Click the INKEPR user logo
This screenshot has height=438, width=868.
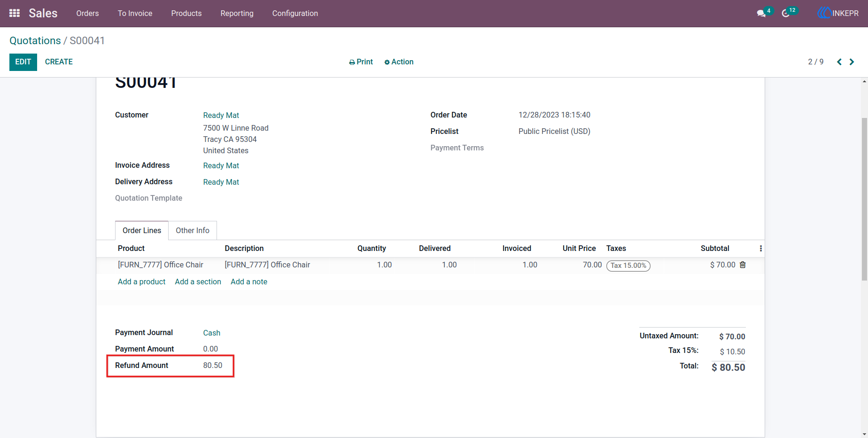(838, 13)
